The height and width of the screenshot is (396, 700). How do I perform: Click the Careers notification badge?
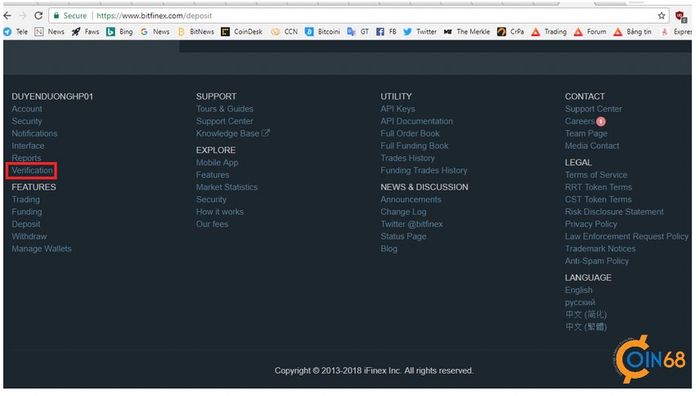pyautogui.click(x=601, y=121)
